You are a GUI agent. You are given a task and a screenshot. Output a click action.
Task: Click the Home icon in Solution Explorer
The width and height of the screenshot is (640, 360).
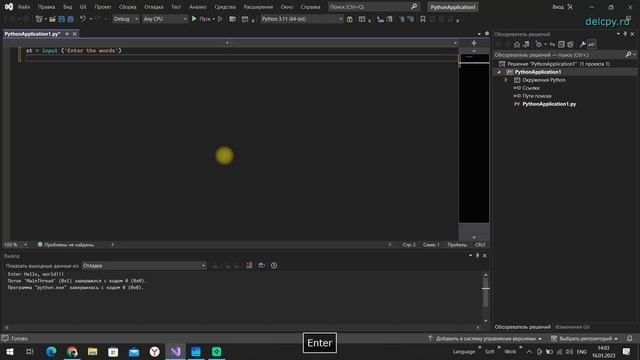[517, 44]
